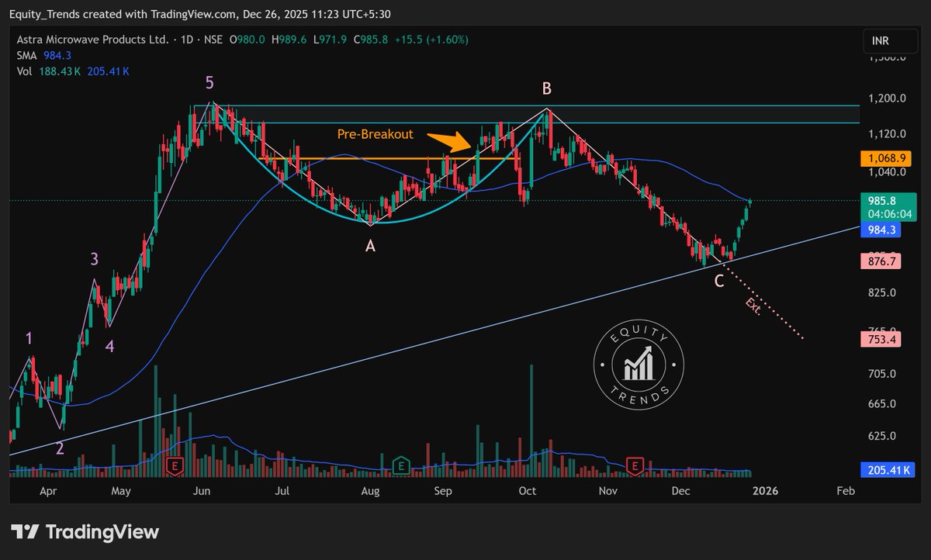Click the pink 753.4 price label
Screen dimensions: 931x560
click(881, 339)
